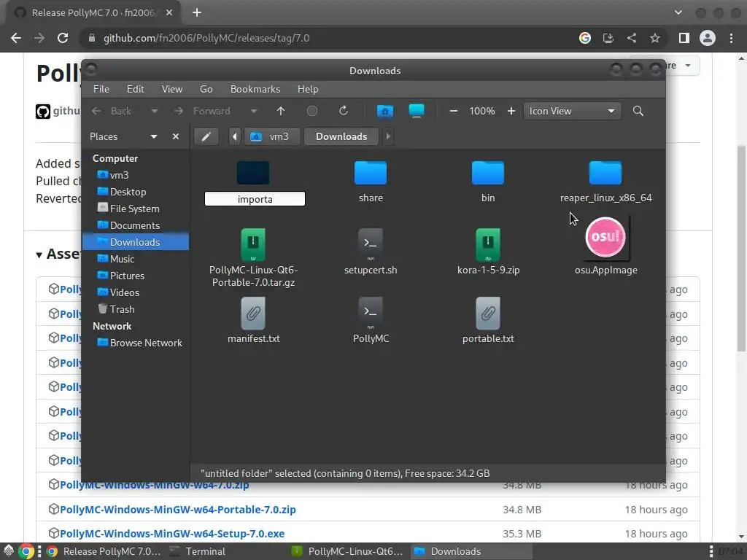This screenshot has height=560, width=747.
Task: Select the osu.AppImage file
Action: 606,246
